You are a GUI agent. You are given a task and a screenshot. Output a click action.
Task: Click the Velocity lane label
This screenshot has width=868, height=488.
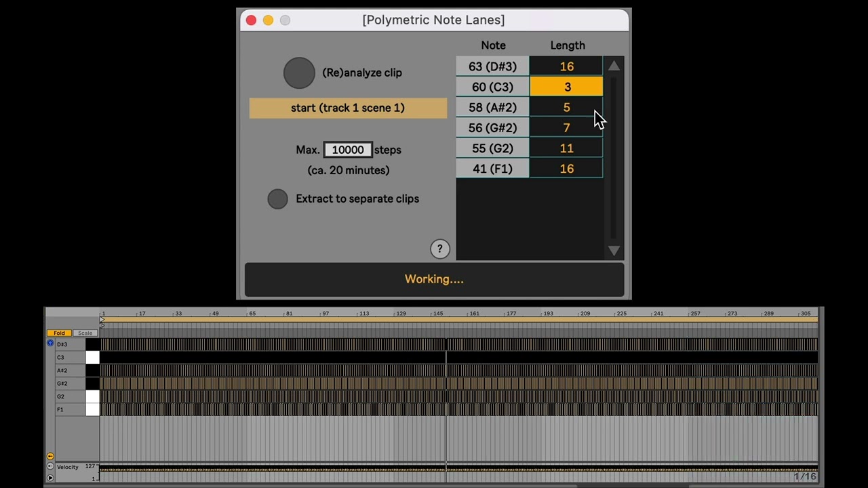(x=68, y=467)
